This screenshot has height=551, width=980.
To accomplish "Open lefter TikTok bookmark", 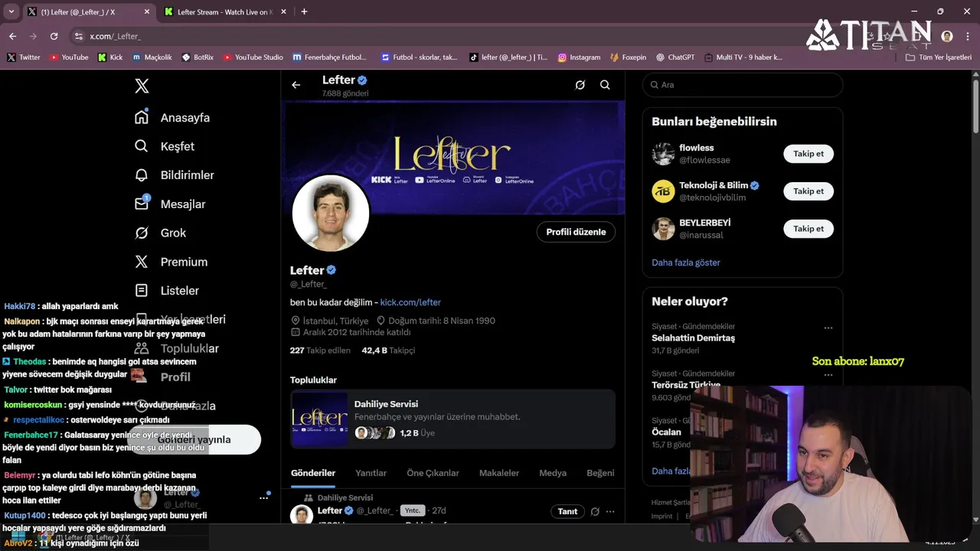I will click(x=508, y=57).
